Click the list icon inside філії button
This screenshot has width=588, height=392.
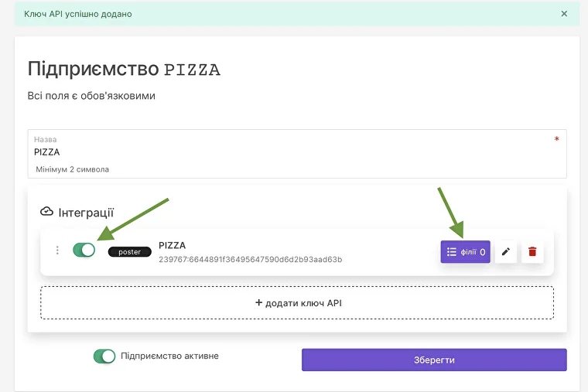point(452,251)
